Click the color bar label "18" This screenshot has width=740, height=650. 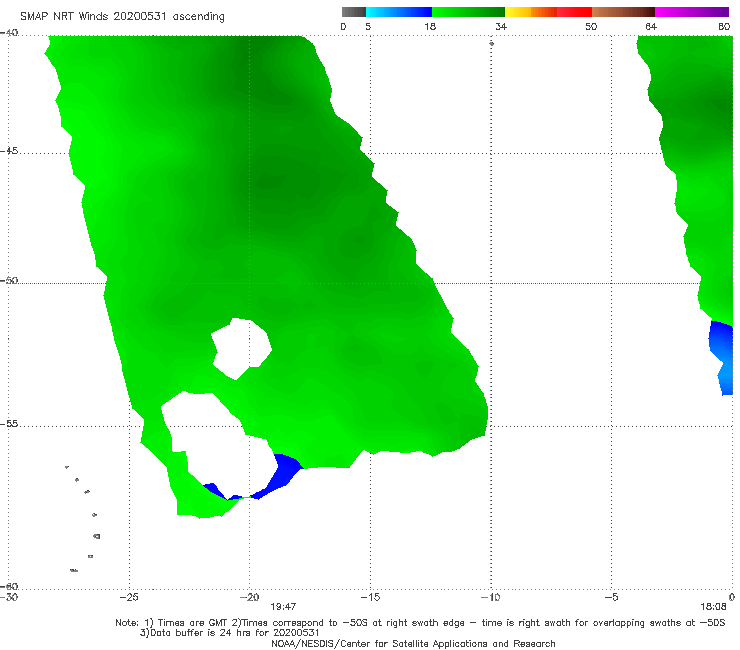coord(430,27)
